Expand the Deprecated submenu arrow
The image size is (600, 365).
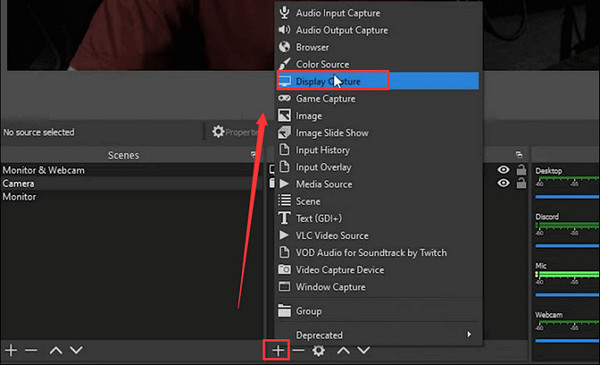point(469,334)
